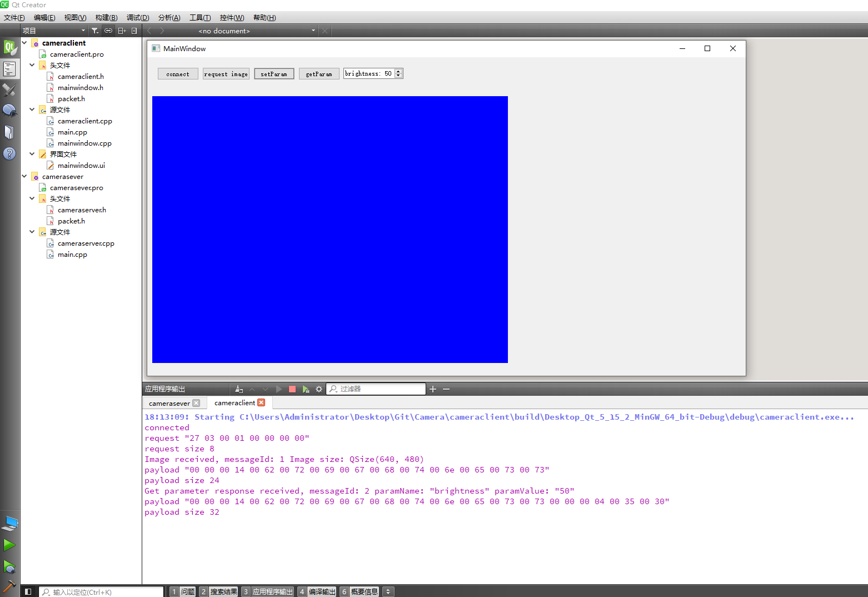This screenshot has height=597, width=868.
Task: Collapse camerasever 头文件 folder
Action: point(32,198)
